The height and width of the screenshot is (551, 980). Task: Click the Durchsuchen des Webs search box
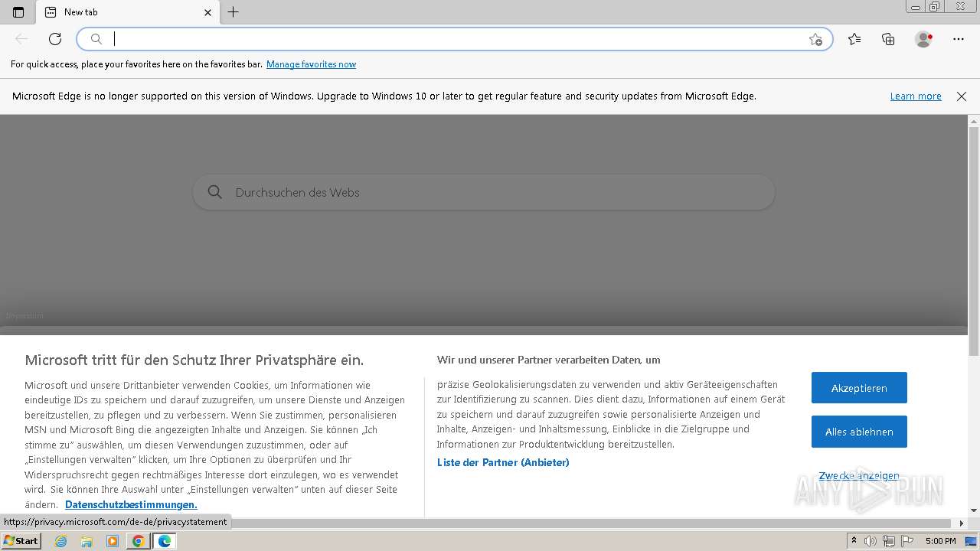pyautogui.click(x=484, y=192)
